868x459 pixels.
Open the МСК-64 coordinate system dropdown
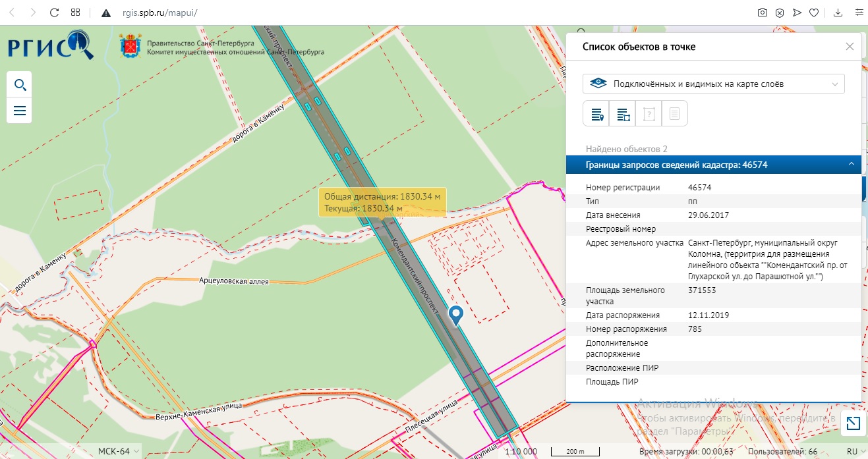(119, 451)
